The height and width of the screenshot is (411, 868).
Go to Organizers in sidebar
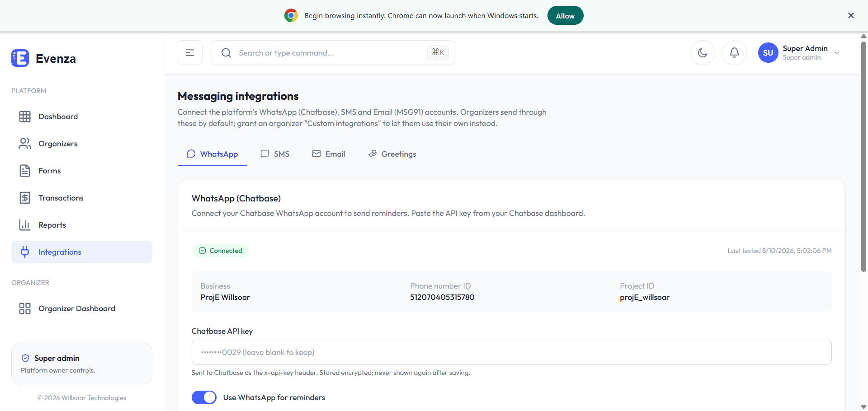pyautogui.click(x=82, y=144)
